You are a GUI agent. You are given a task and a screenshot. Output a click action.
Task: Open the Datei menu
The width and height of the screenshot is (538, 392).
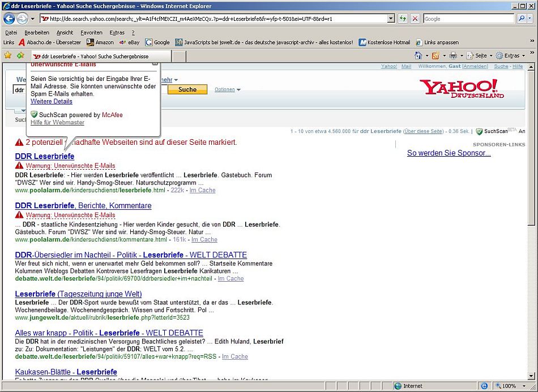[x=11, y=33]
